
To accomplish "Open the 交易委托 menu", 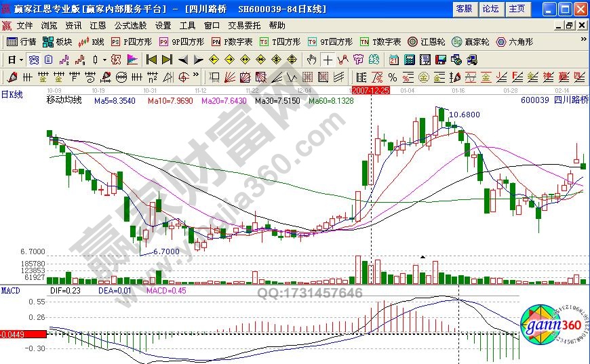I will 243,25.
